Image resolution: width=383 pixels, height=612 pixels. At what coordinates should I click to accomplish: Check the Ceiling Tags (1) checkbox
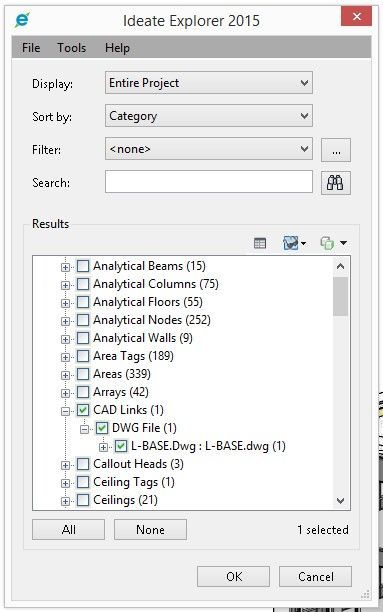[x=83, y=482]
